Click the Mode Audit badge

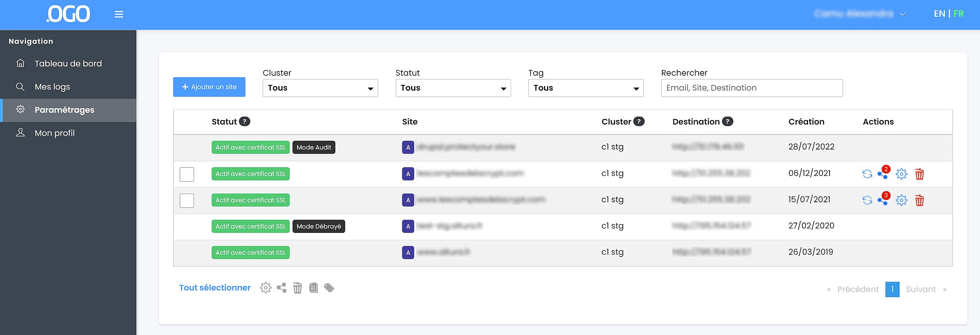(x=314, y=148)
